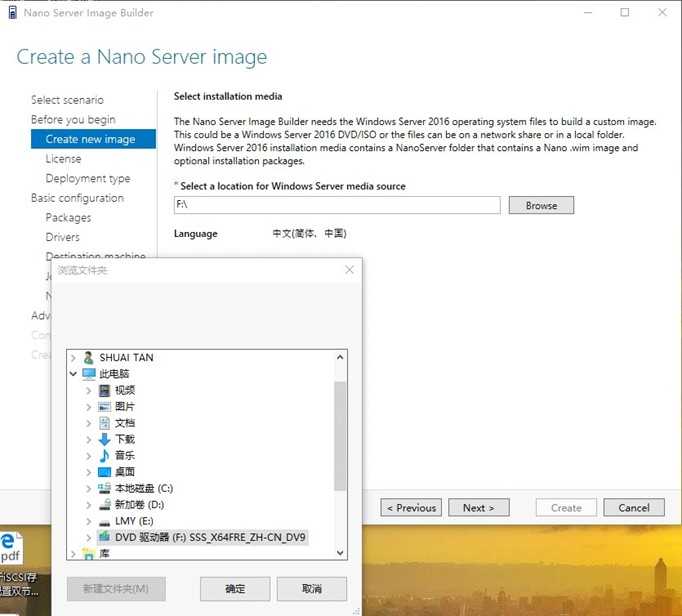Click the SHUAI TAN user icon
682x616 pixels.
click(x=88, y=358)
